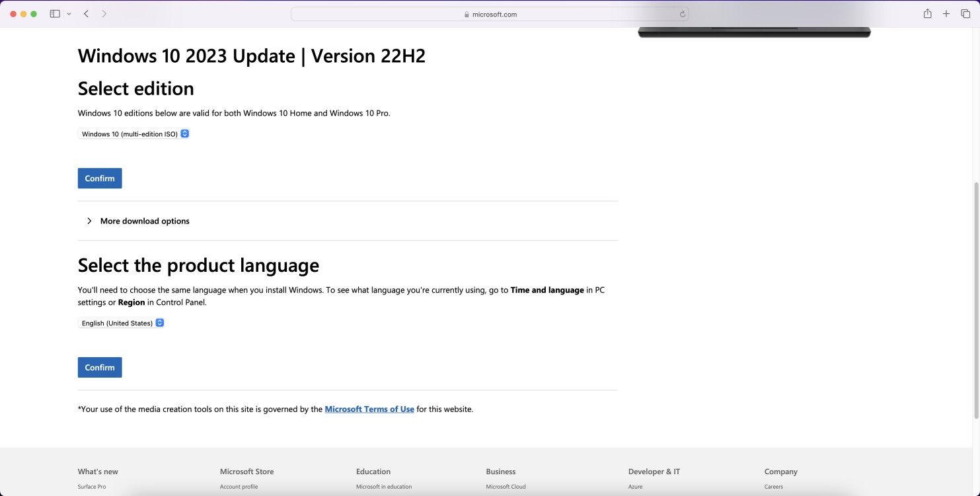Go back to previous page
The height and width of the screenshot is (496, 980).
[86, 14]
